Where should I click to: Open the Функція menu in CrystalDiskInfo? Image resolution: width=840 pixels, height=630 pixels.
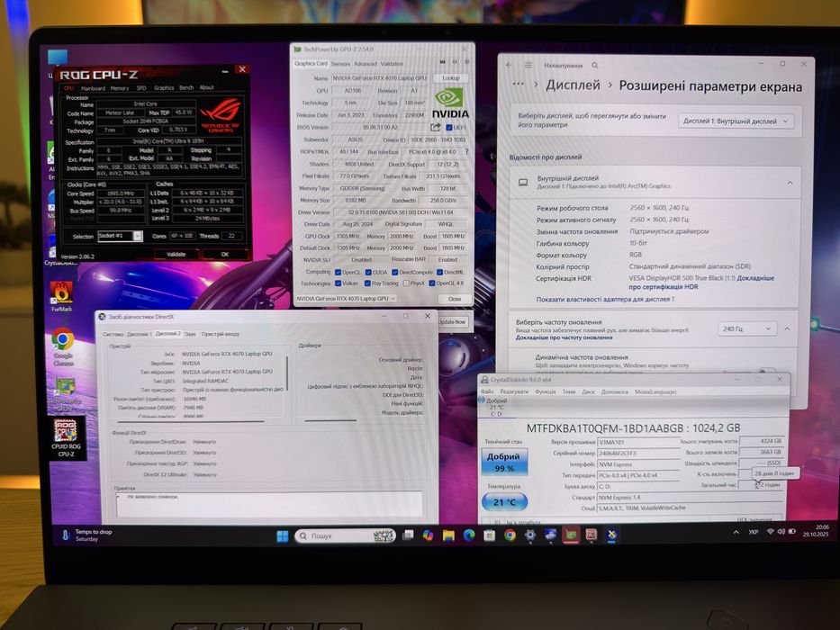[546, 391]
